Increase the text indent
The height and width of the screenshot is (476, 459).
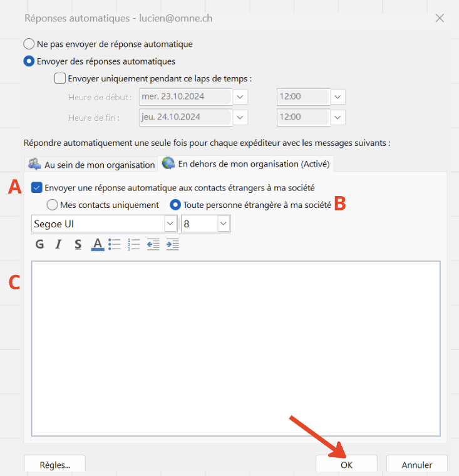pos(172,244)
